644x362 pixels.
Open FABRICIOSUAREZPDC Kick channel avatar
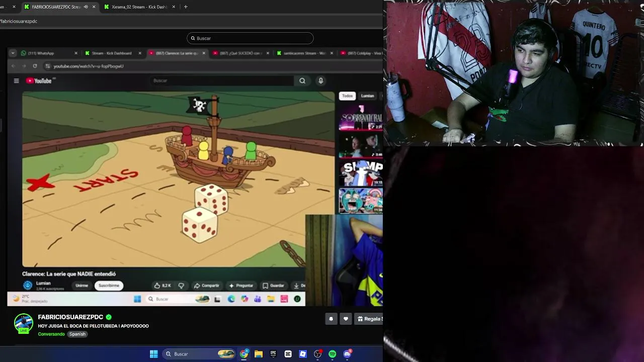click(23, 323)
